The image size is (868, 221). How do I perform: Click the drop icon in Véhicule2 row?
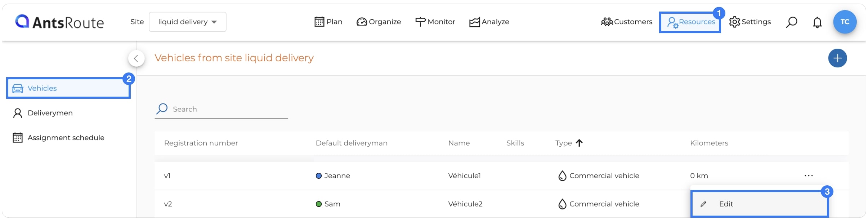click(562, 204)
